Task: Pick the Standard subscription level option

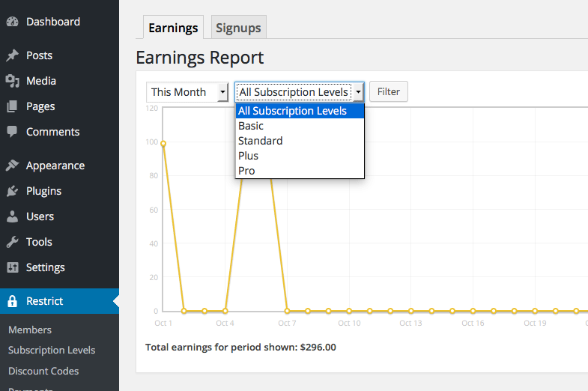Action: coord(260,141)
